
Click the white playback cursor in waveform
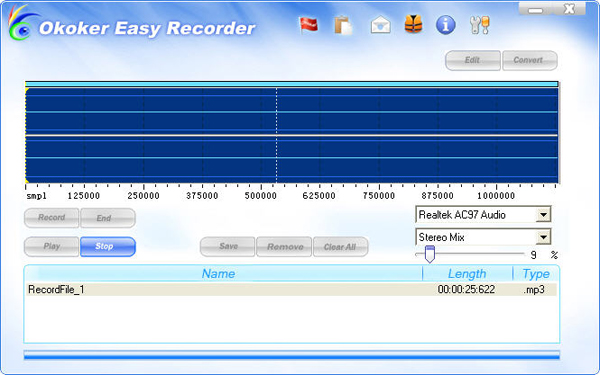click(x=276, y=135)
